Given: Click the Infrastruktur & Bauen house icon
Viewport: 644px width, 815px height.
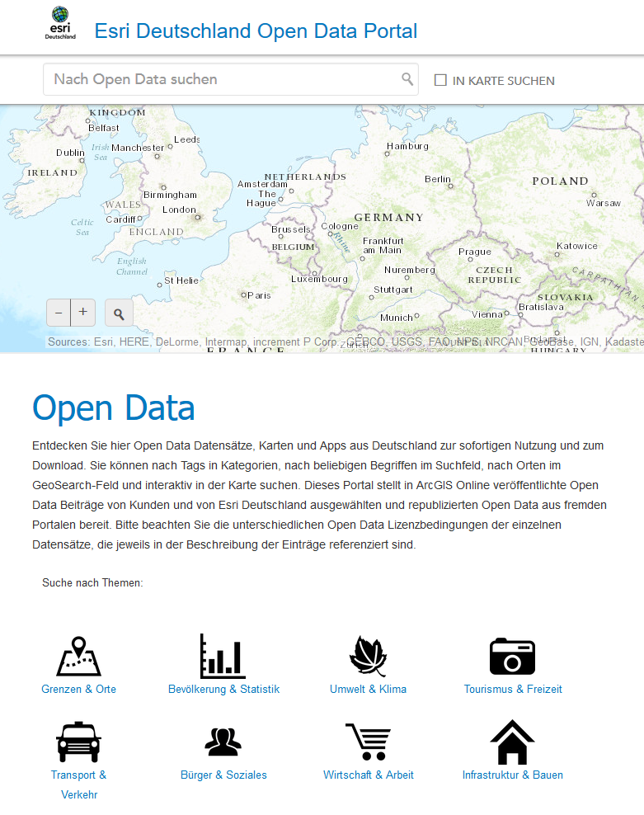Looking at the screenshot, I should 513,742.
